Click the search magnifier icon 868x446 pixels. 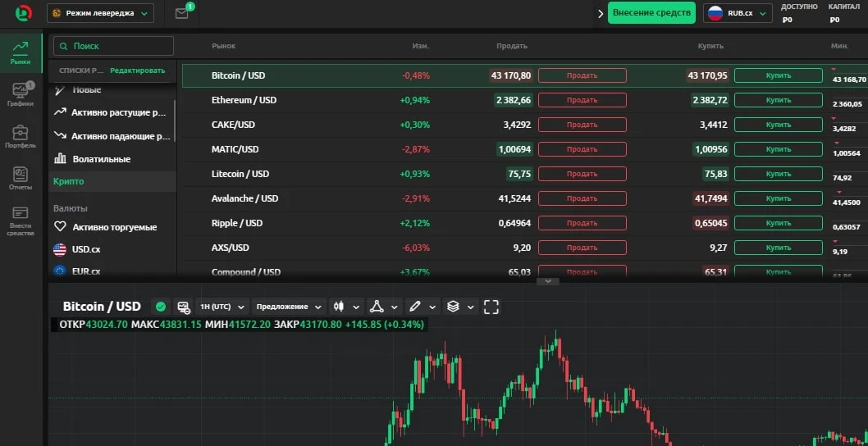coord(64,47)
